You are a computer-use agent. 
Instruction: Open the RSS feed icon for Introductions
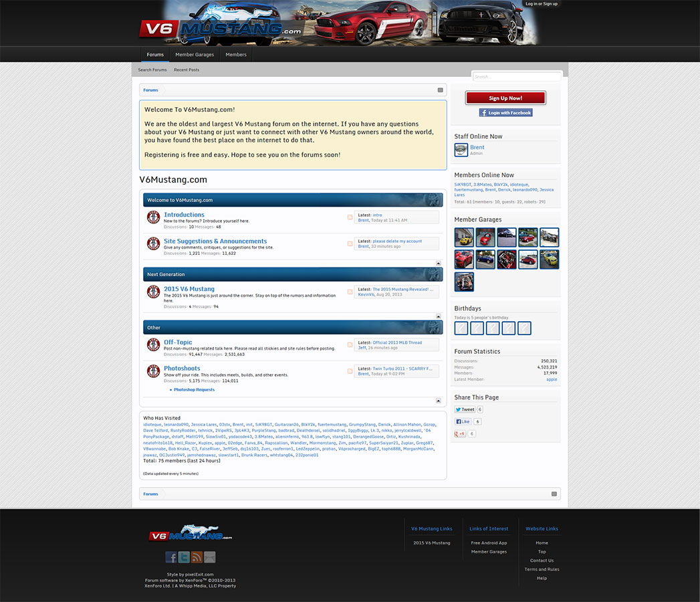[350, 217]
